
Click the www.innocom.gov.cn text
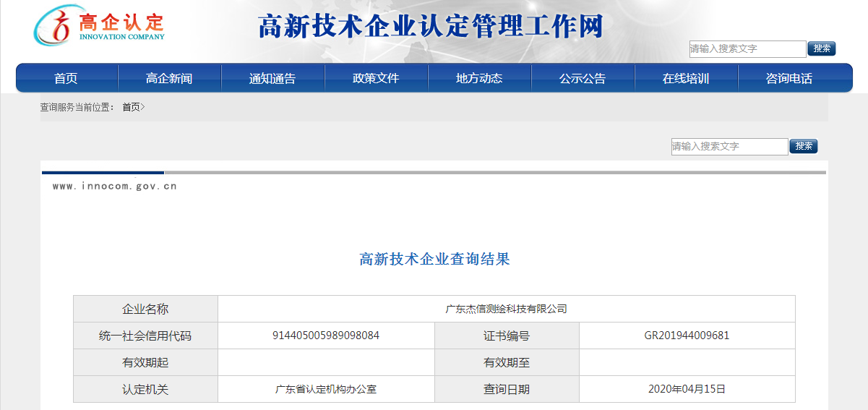[115, 186]
